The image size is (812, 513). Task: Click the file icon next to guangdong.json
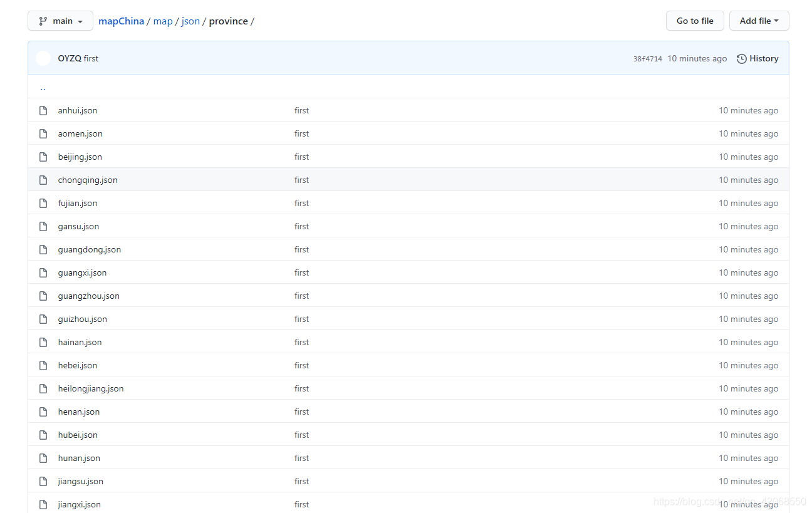pos(43,249)
